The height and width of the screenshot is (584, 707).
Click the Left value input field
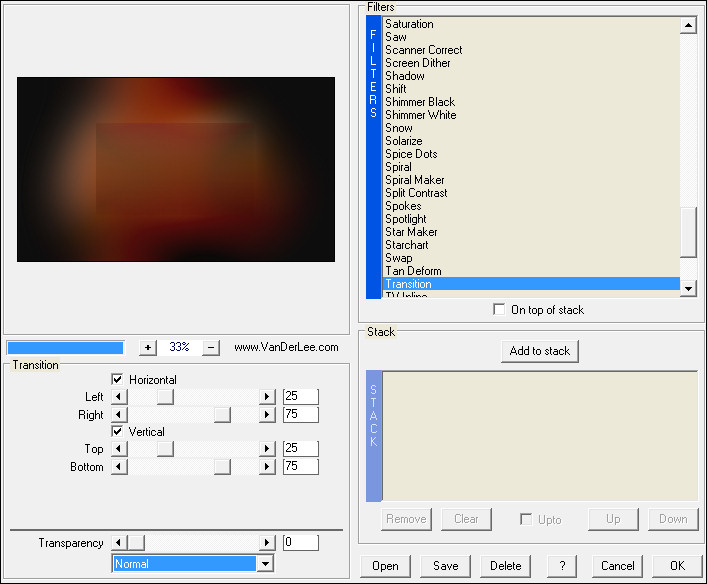pos(301,396)
